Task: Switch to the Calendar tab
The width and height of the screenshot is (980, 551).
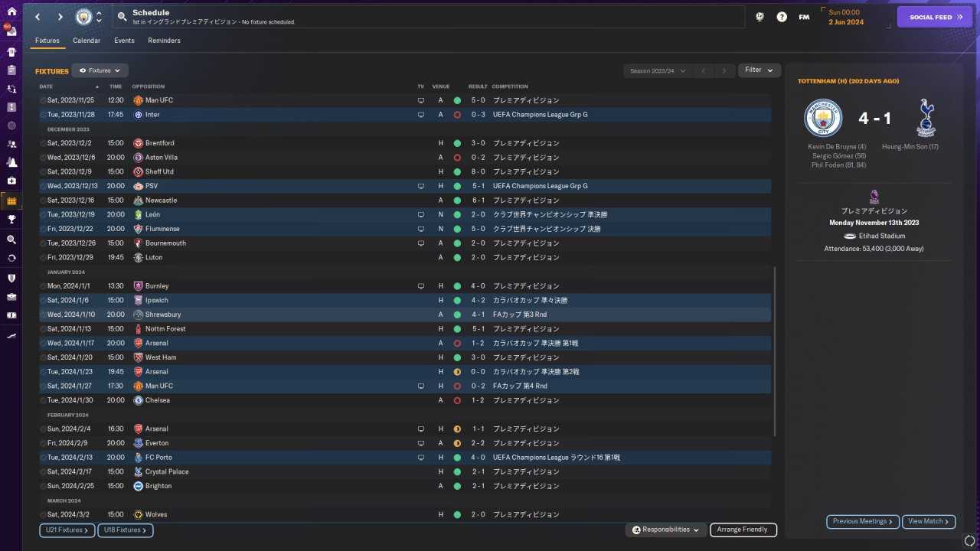Action: point(87,41)
